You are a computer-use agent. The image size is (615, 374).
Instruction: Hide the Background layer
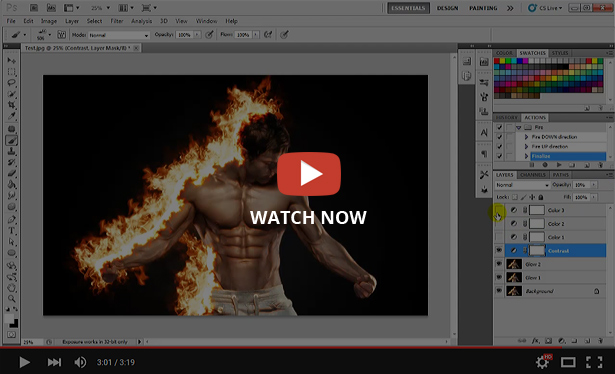point(499,291)
